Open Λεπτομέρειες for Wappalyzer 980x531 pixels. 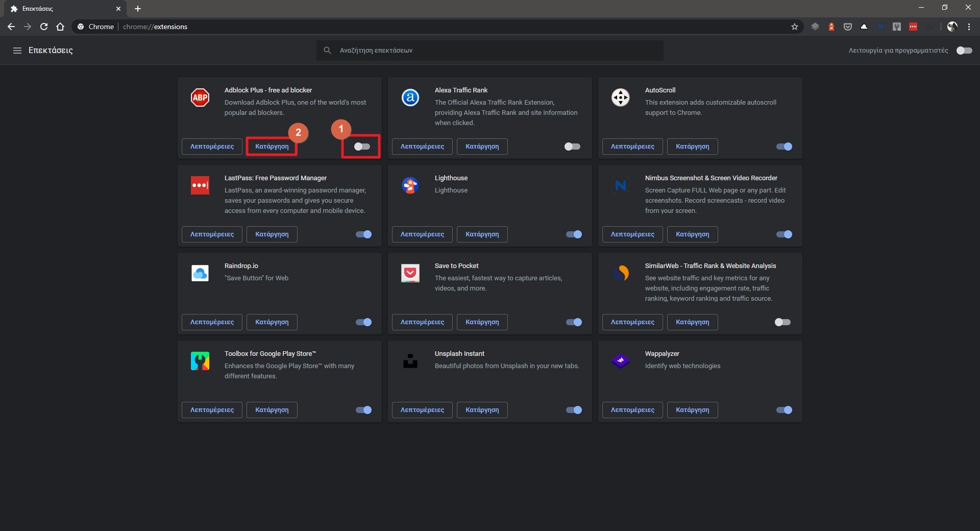pyautogui.click(x=632, y=410)
